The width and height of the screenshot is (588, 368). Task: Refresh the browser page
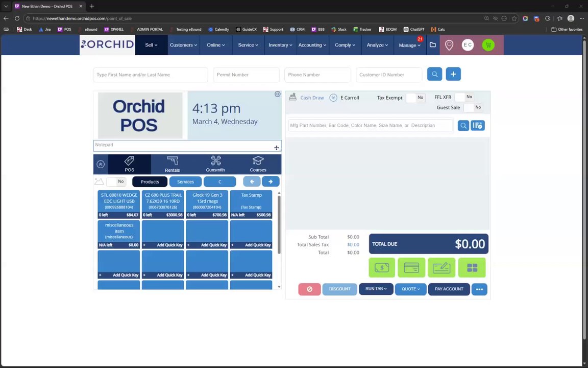point(17,18)
